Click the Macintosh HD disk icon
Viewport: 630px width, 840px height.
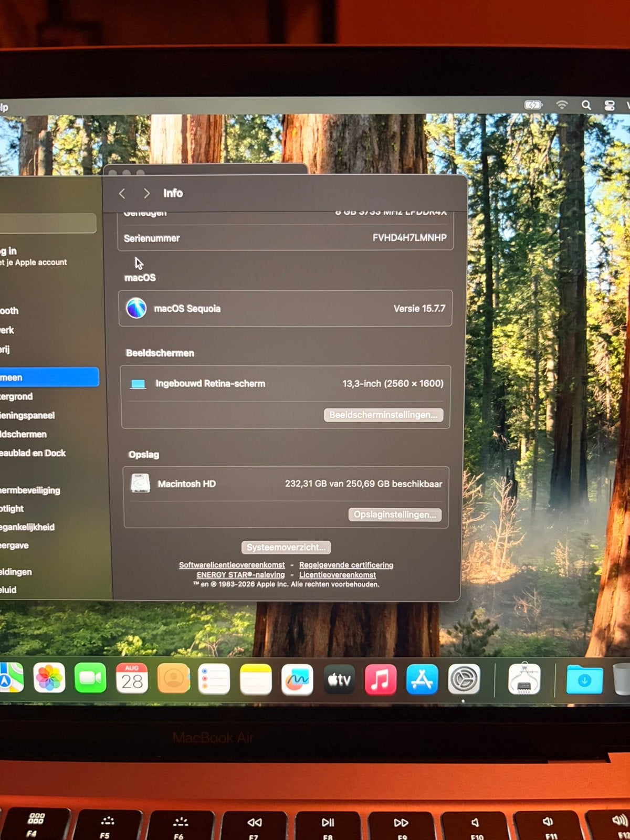tap(141, 484)
